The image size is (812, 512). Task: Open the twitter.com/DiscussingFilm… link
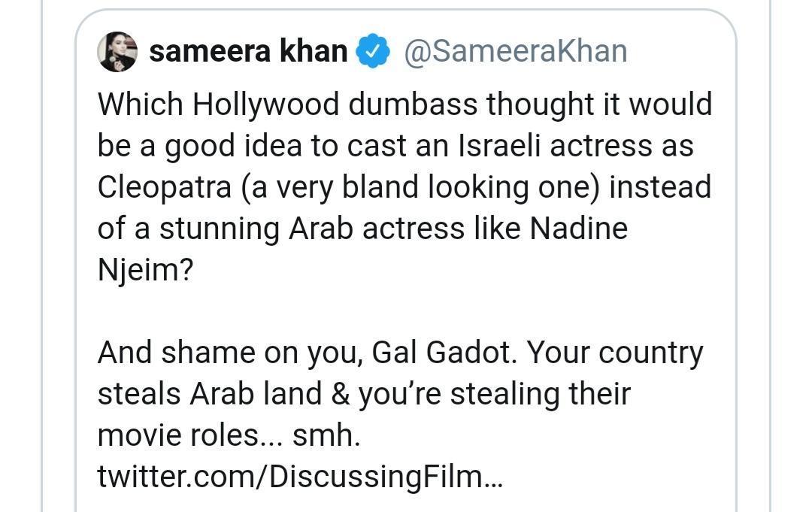[300, 477]
